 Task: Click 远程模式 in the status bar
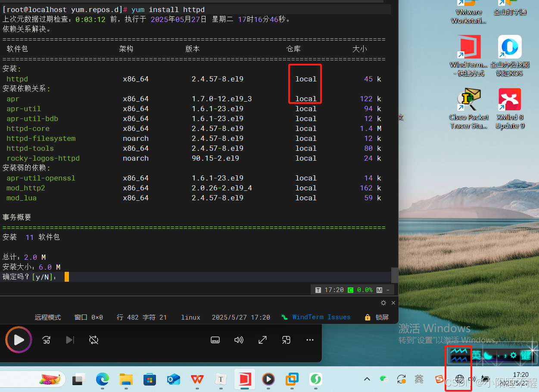(48, 317)
